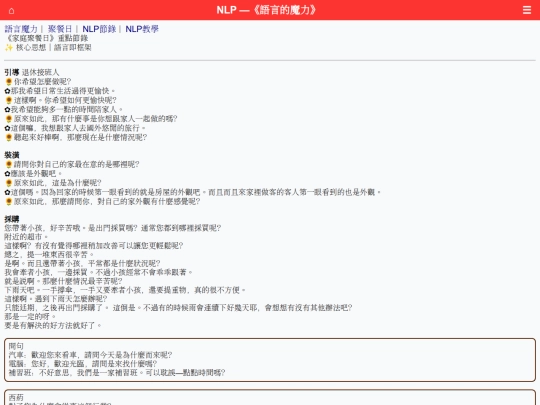Go to the home page icon

11,11
